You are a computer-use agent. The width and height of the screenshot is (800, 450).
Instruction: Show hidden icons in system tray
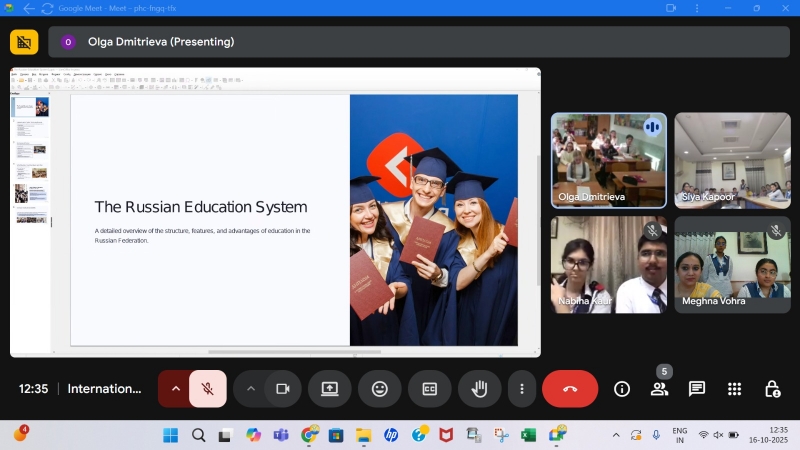click(x=616, y=435)
